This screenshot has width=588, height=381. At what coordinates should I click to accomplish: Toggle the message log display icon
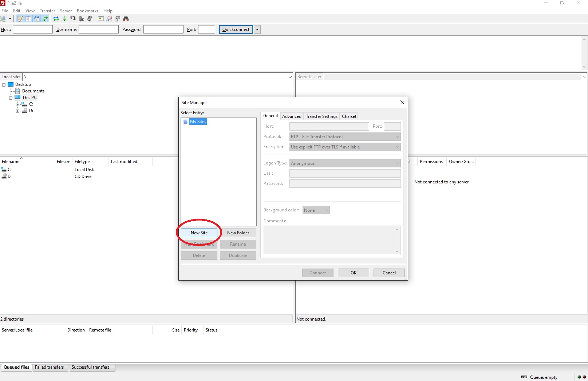[20, 19]
